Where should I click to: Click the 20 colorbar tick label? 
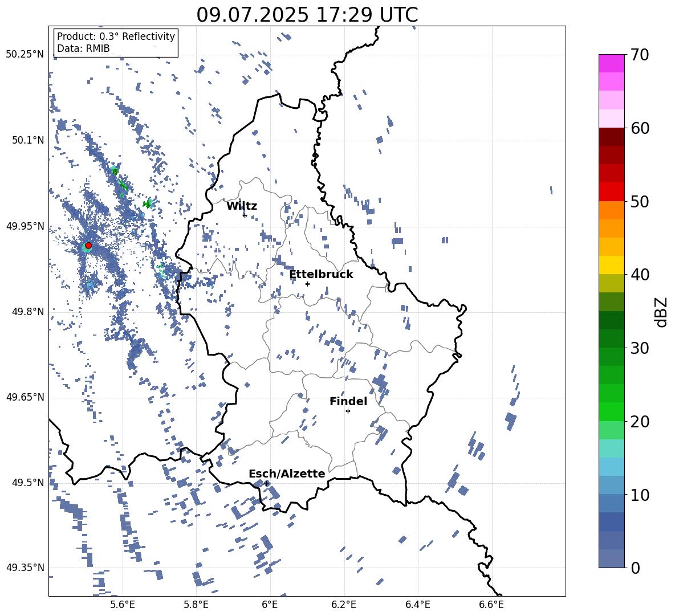click(x=640, y=422)
